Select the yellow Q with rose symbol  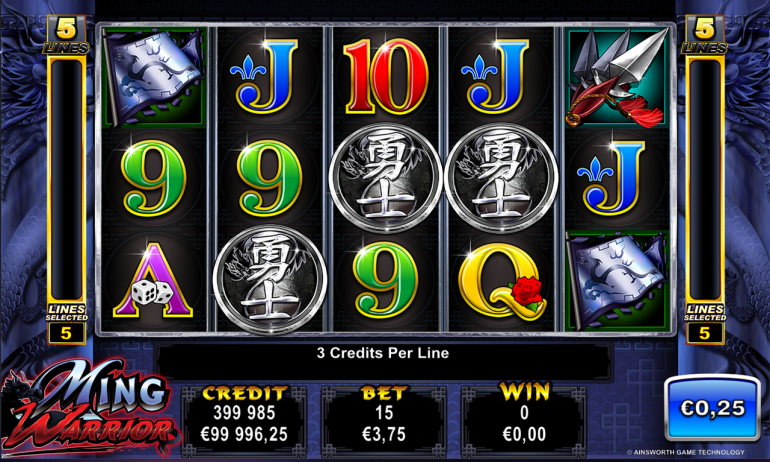[501, 280]
